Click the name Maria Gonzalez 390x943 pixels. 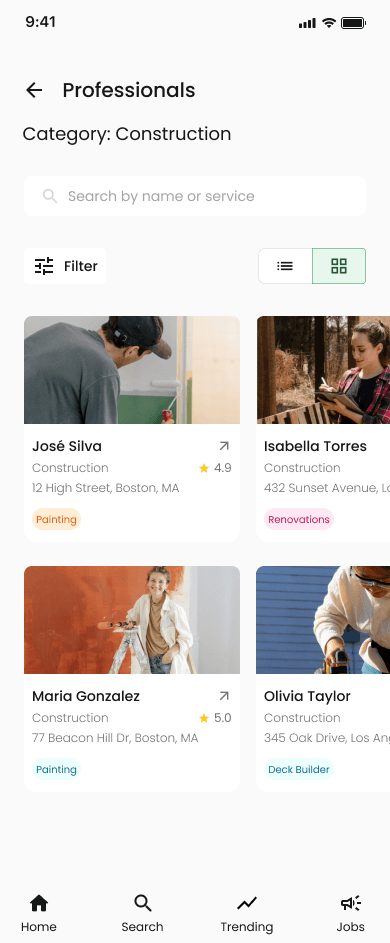point(86,696)
